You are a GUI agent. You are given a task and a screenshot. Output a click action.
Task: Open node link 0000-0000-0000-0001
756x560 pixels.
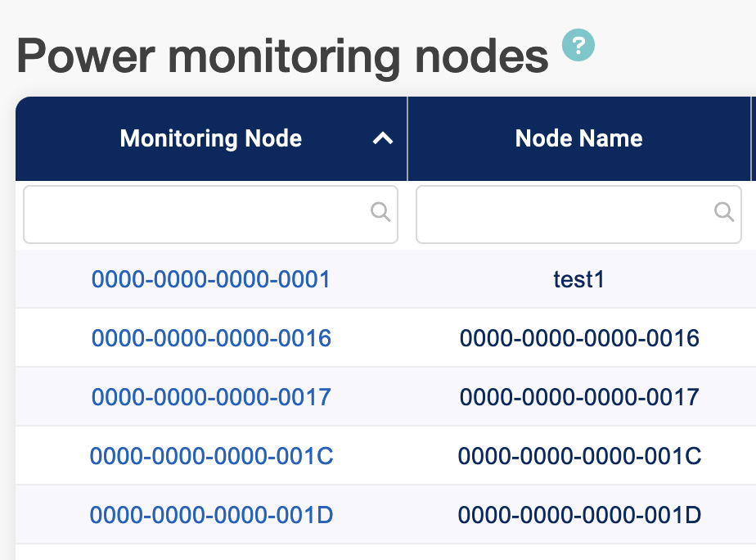[x=211, y=280]
